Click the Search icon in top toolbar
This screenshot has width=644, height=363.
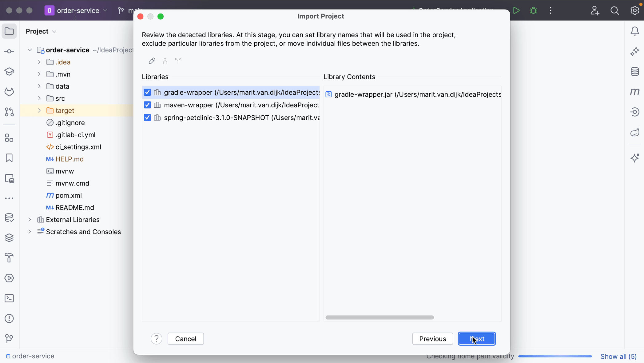[x=615, y=10]
